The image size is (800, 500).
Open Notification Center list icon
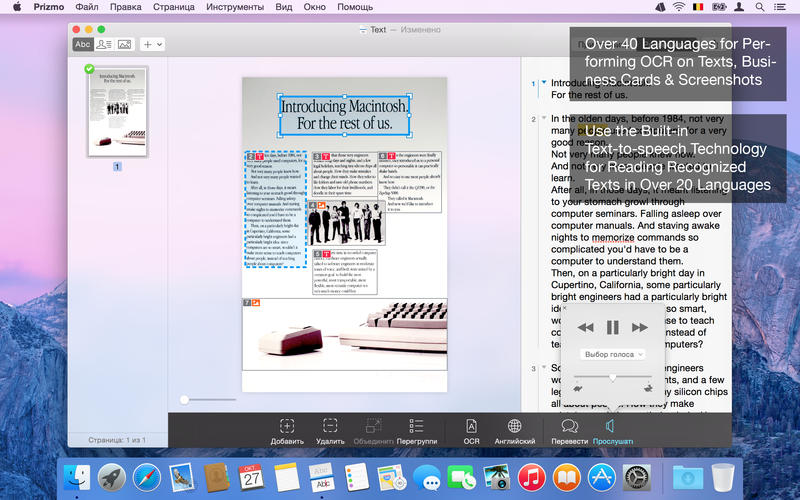(780, 7)
